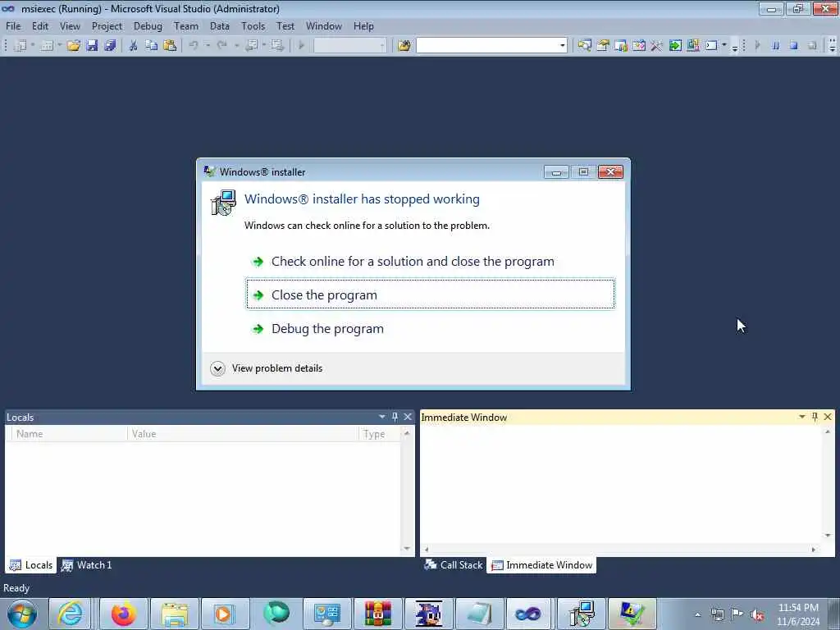Open Solution Explorer from toolbar icon
The width and height of the screenshot is (840, 630).
click(584, 46)
